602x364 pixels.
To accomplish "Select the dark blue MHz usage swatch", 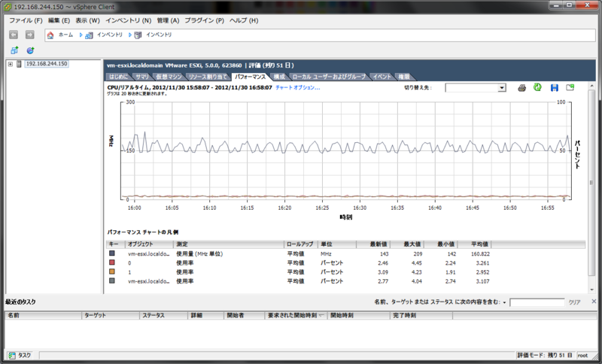I will pos(111,253).
